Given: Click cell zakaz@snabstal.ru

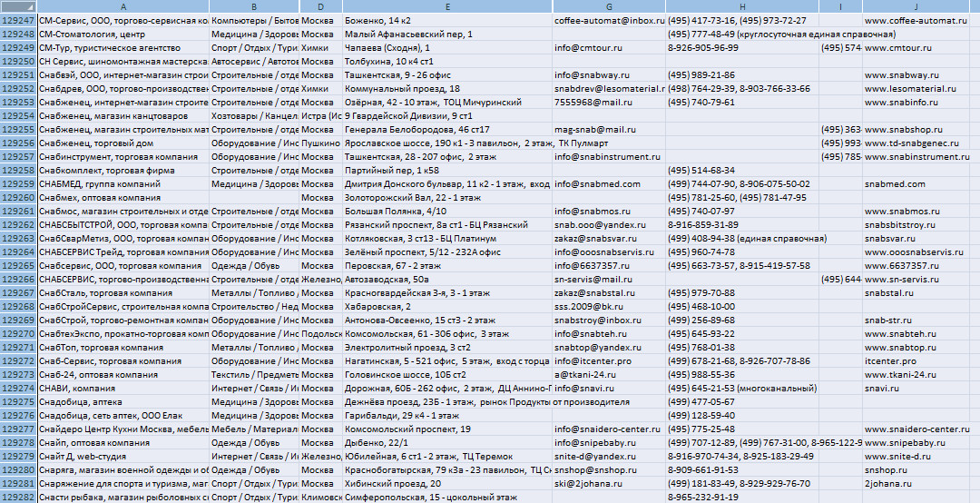Looking at the screenshot, I should (610, 292).
